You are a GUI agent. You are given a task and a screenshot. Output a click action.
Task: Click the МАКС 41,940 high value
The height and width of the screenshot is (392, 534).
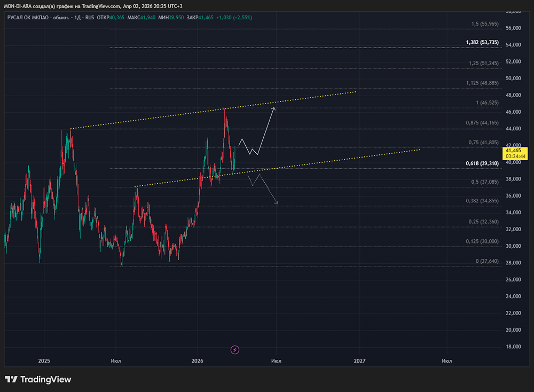tap(142, 18)
